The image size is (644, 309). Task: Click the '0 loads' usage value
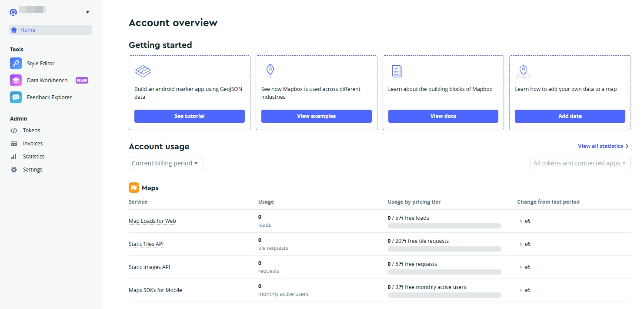pyautogui.click(x=265, y=221)
